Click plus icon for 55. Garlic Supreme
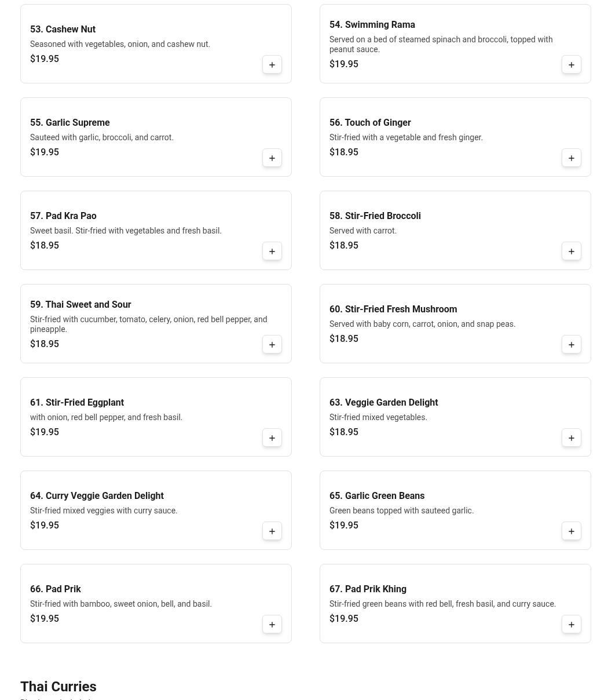The image size is (608, 700). coord(272,158)
